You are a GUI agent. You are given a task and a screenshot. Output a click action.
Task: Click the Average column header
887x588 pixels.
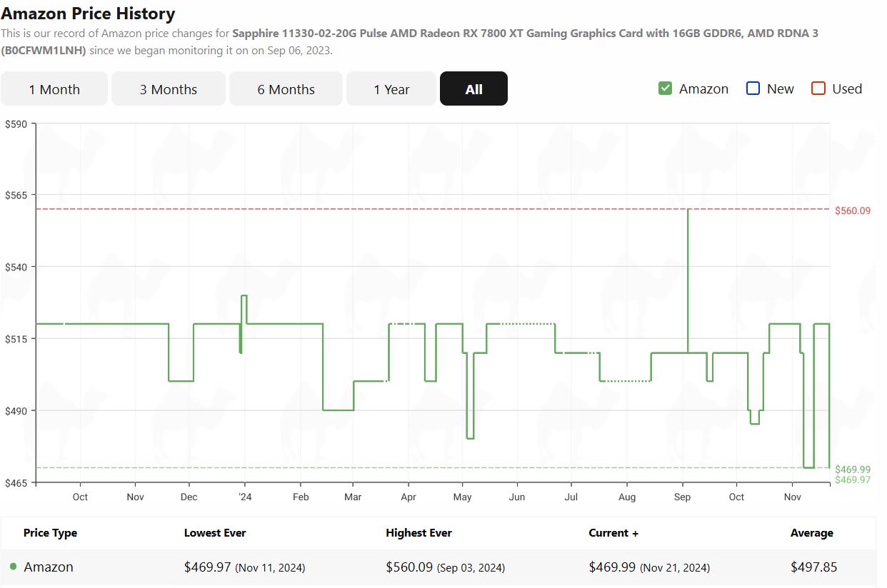click(811, 533)
